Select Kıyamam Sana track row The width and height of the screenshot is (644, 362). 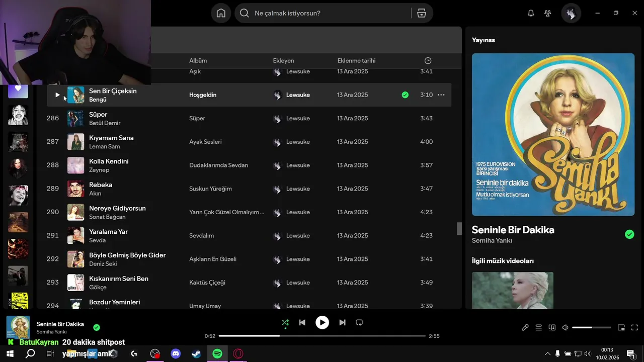pos(249,142)
